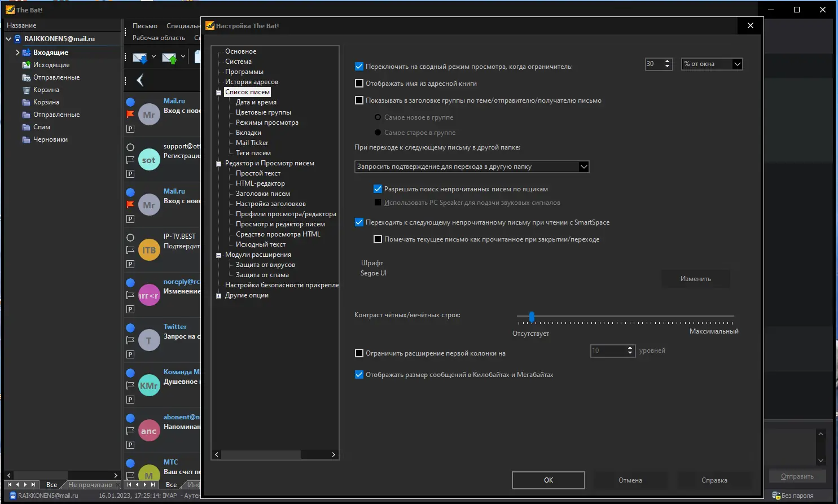The width and height of the screenshot is (838, 504).
Task: Click the parked P icon on IP-TV.BEST message
Action: 130,264
